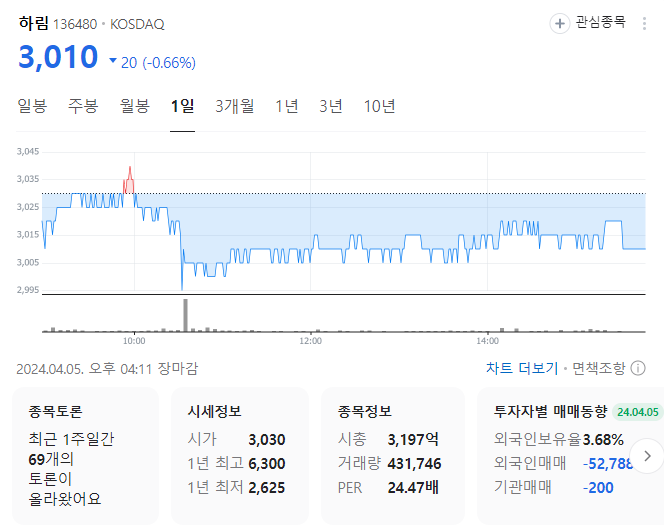
Task: Open the 투자자별 매매동향 card
Action: [x=570, y=456]
